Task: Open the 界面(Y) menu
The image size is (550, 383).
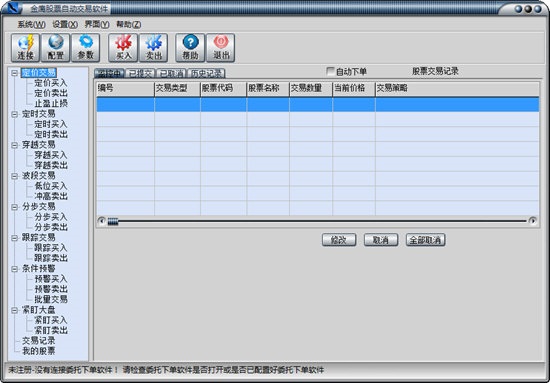Action: [x=97, y=24]
